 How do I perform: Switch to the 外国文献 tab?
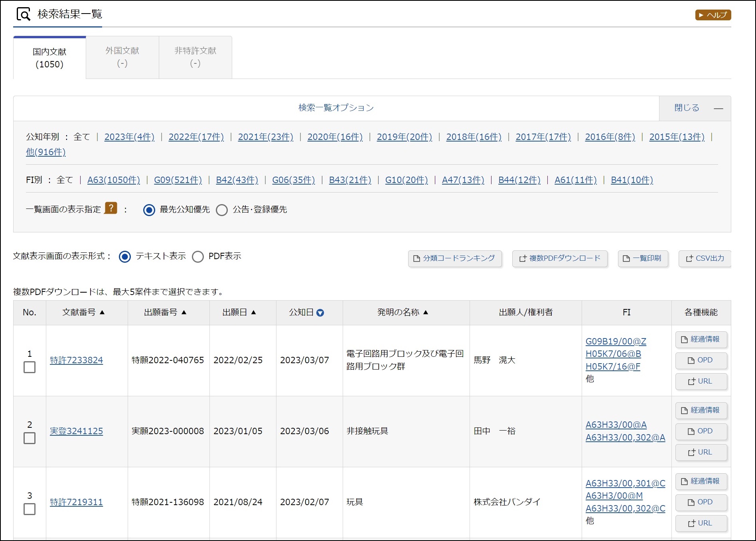click(x=122, y=57)
